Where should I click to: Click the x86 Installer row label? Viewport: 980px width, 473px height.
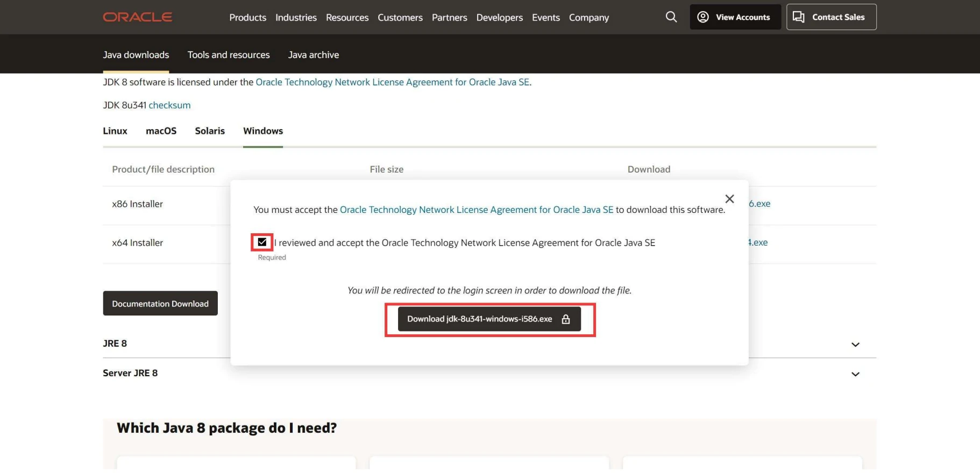137,204
